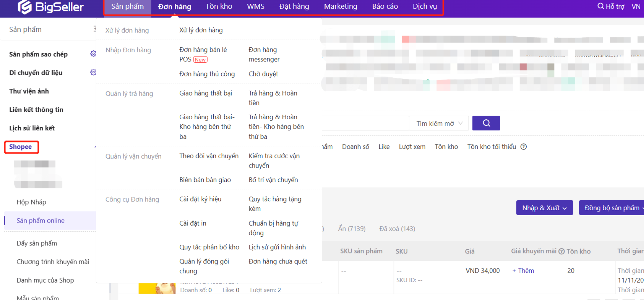Open Trả hàng & Hoàn tiền entry
The image size is (644, 300).
[273, 98]
